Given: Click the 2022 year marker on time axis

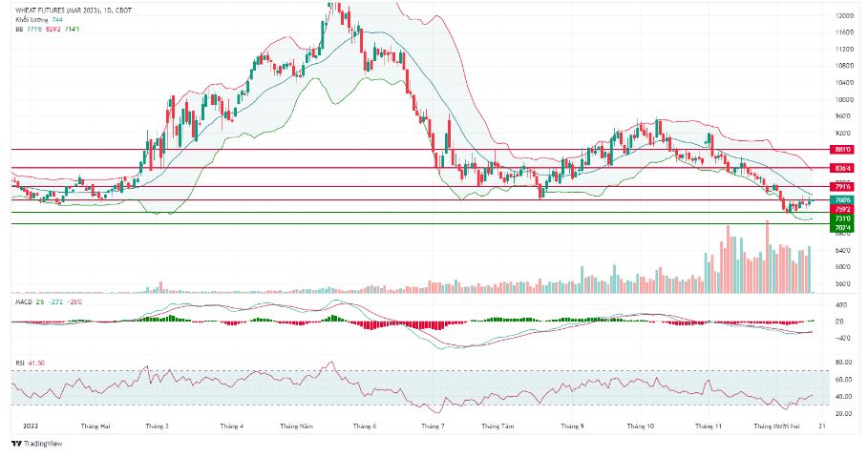Looking at the screenshot, I should click(31, 426).
